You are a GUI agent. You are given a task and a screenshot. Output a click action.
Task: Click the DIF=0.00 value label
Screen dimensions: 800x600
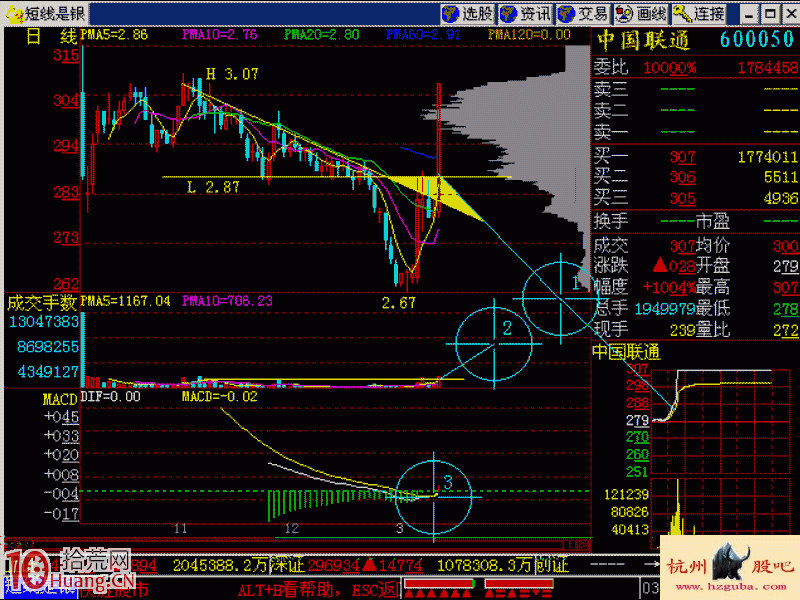(x=110, y=396)
